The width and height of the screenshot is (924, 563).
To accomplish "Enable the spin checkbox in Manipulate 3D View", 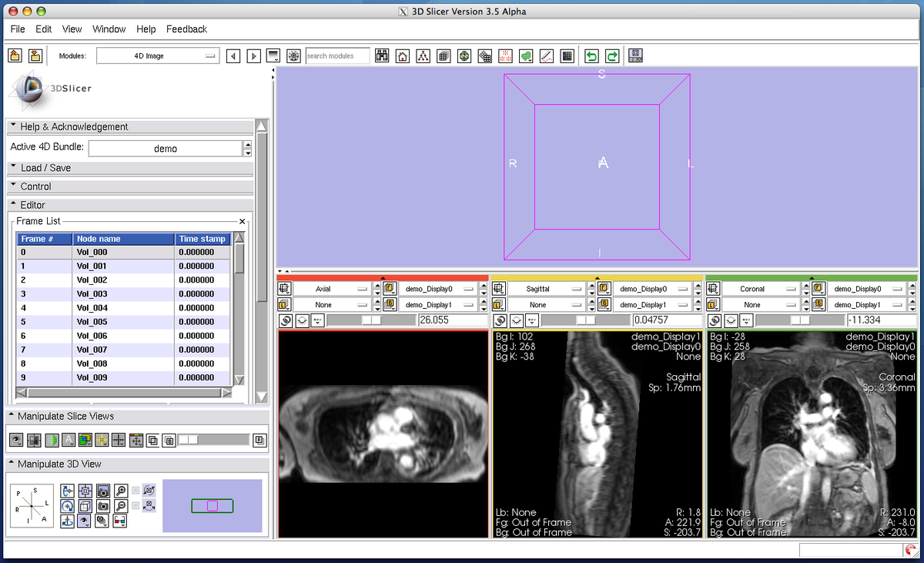I will tap(136, 491).
